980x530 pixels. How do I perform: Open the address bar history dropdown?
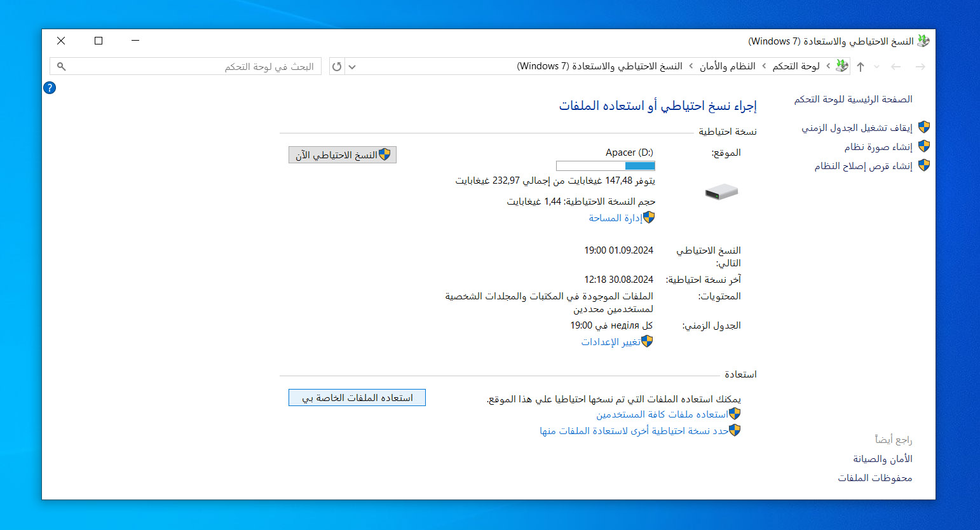352,67
